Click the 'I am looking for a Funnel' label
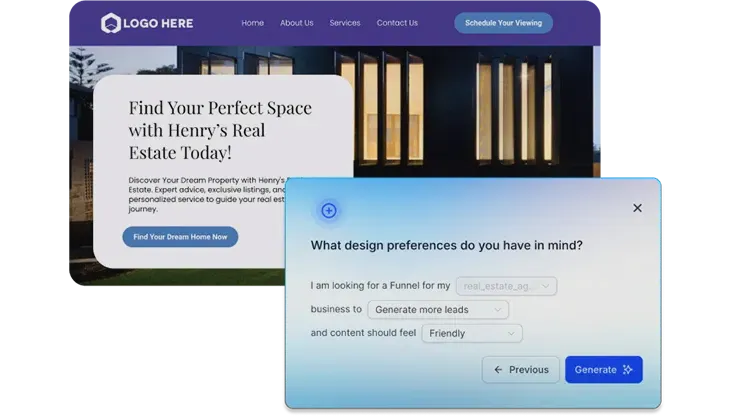Image resolution: width=736 pixels, height=416 pixels. coord(380,285)
